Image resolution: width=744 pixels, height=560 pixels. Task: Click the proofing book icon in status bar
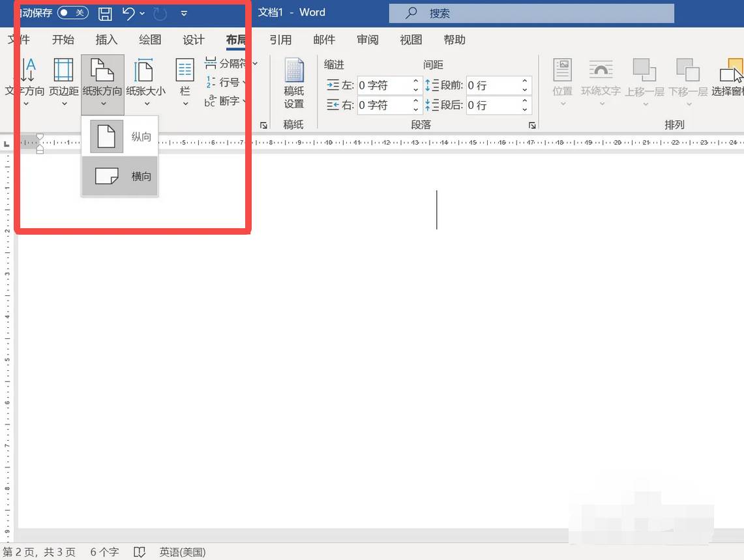pyautogui.click(x=140, y=552)
